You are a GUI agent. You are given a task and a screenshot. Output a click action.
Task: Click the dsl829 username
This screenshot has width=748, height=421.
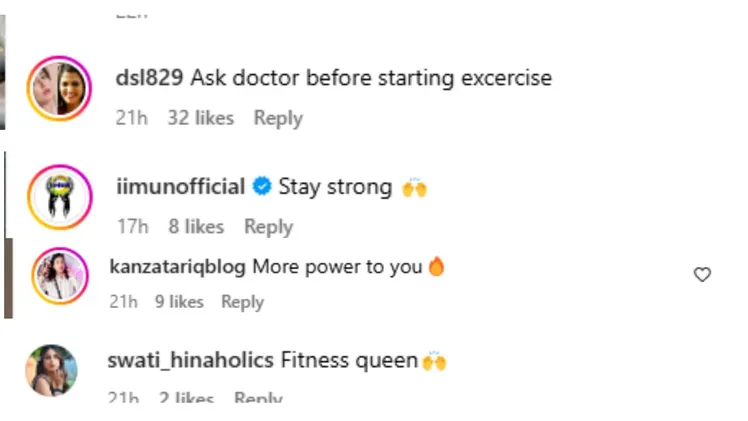(150, 77)
